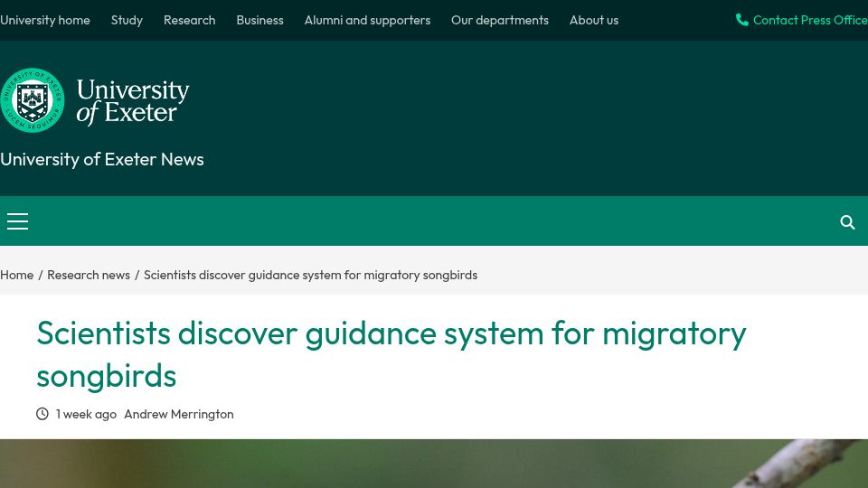Open the Study menu item
Image resolution: width=868 pixels, height=488 pixels.
pos(127,20)
